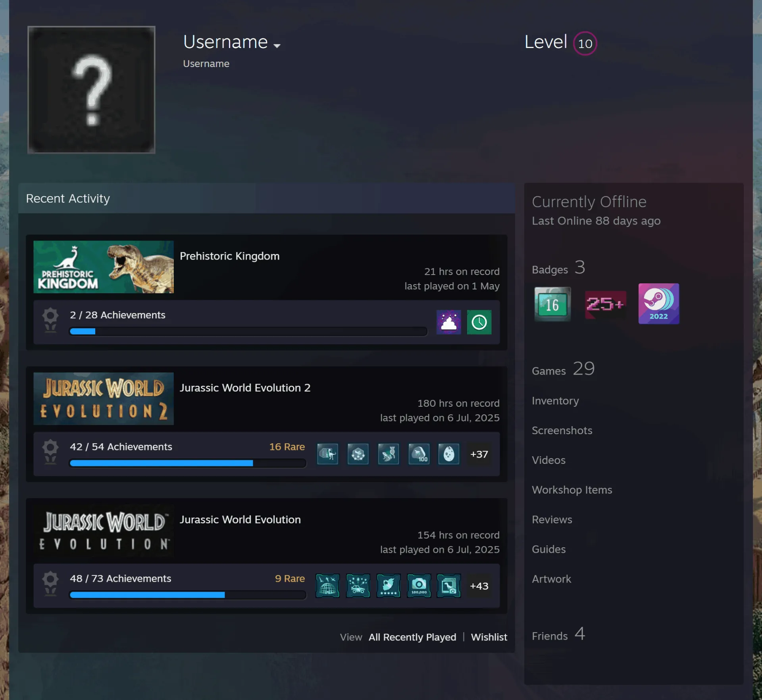Open the purple Prehistoric Kingdom achievement icon
The height and width of the screenshot is (700, 762).
pyautogui.click(x=449, y=322)
